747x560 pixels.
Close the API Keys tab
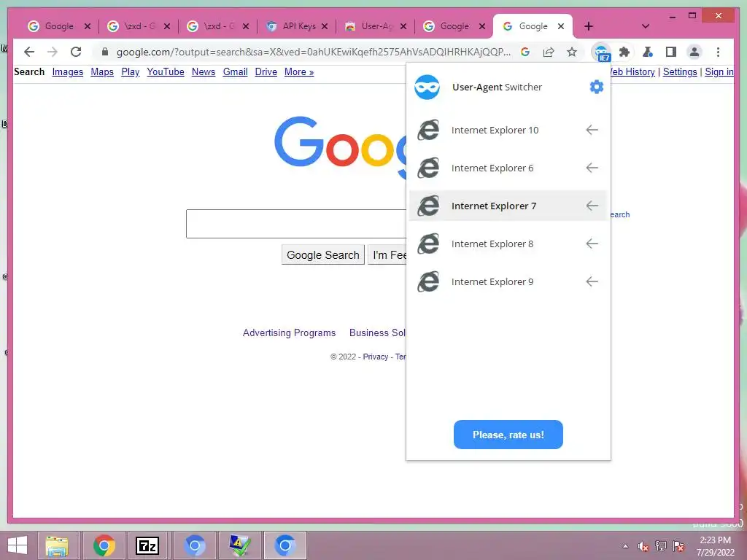[325, 26]
